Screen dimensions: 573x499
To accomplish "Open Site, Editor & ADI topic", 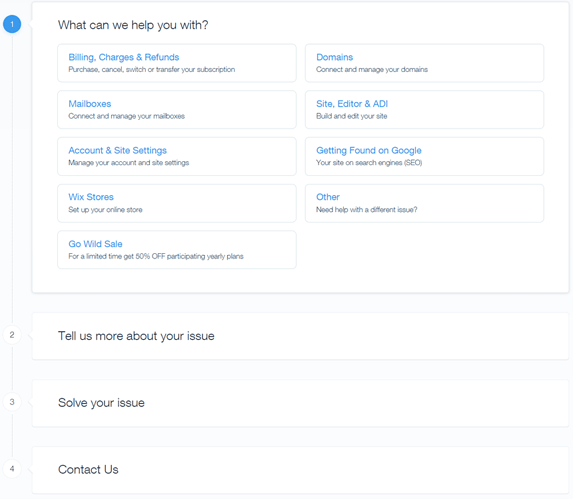I will 425,110.
